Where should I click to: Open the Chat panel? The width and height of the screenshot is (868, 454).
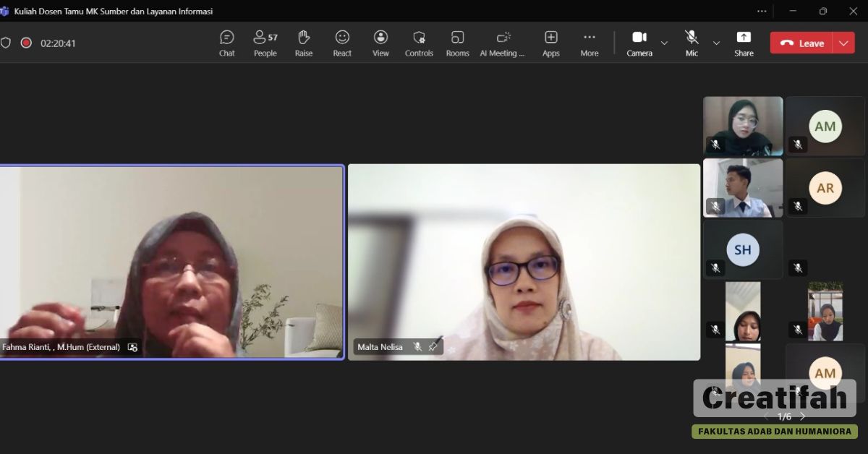(x=226, y=43)
